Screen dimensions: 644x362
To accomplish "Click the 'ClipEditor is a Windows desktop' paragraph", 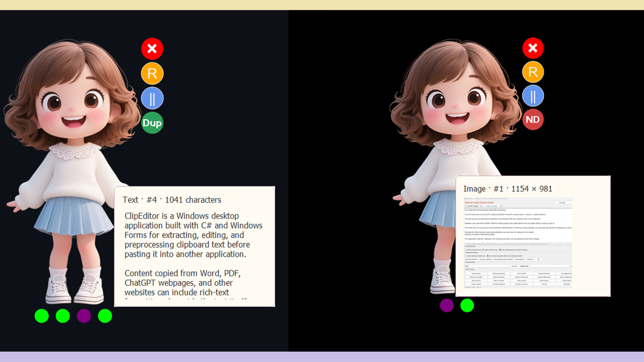I will (x=194, y=235).
